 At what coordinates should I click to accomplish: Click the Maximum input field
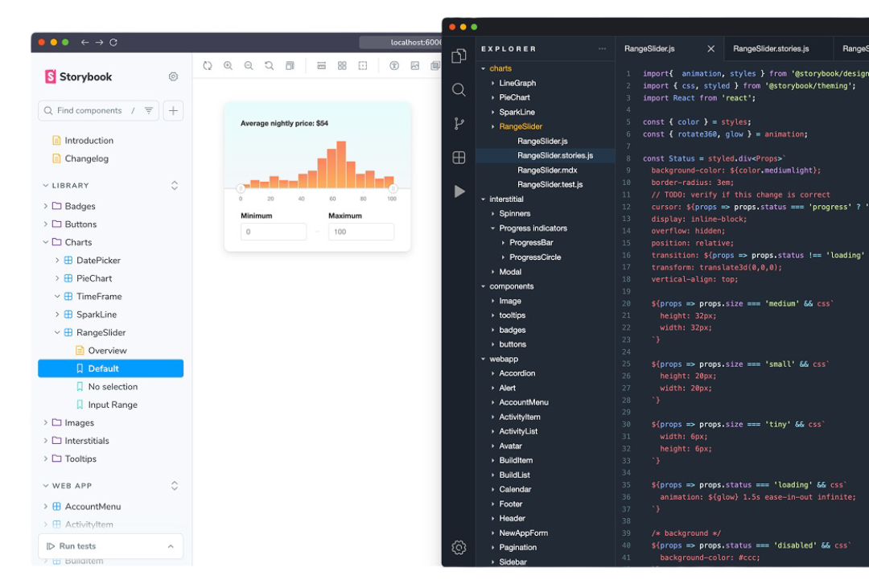click(361, 232)
